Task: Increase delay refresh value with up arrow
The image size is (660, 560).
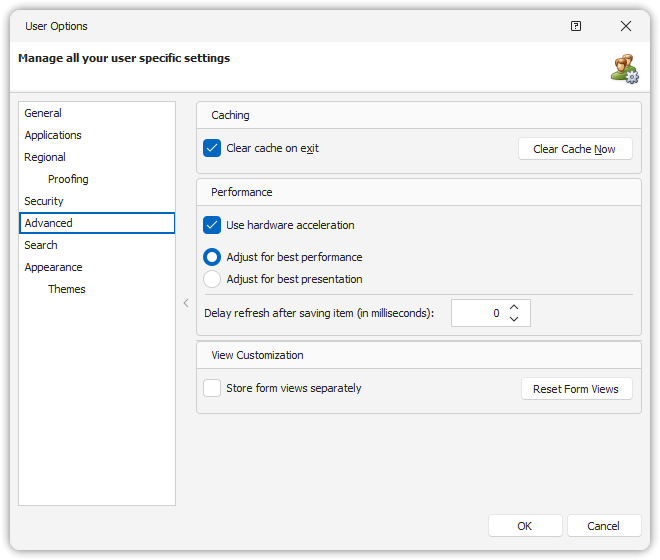Action: (x=514, y=308)
